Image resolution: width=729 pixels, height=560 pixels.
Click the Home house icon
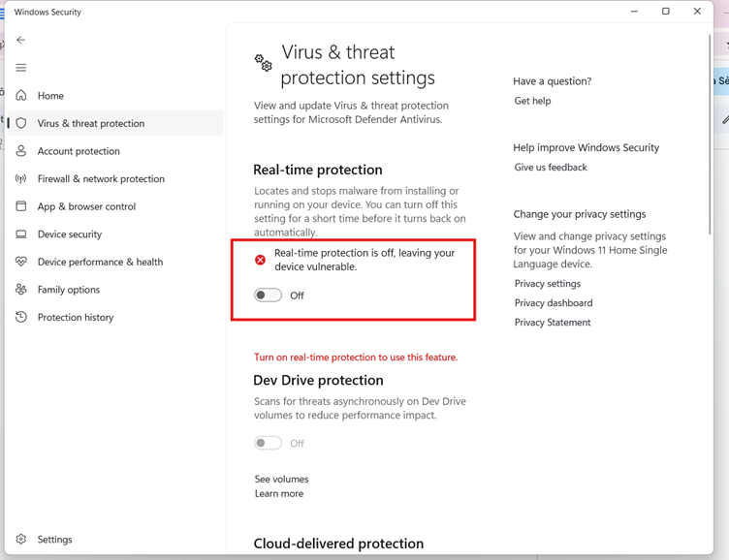pos(21,95)
